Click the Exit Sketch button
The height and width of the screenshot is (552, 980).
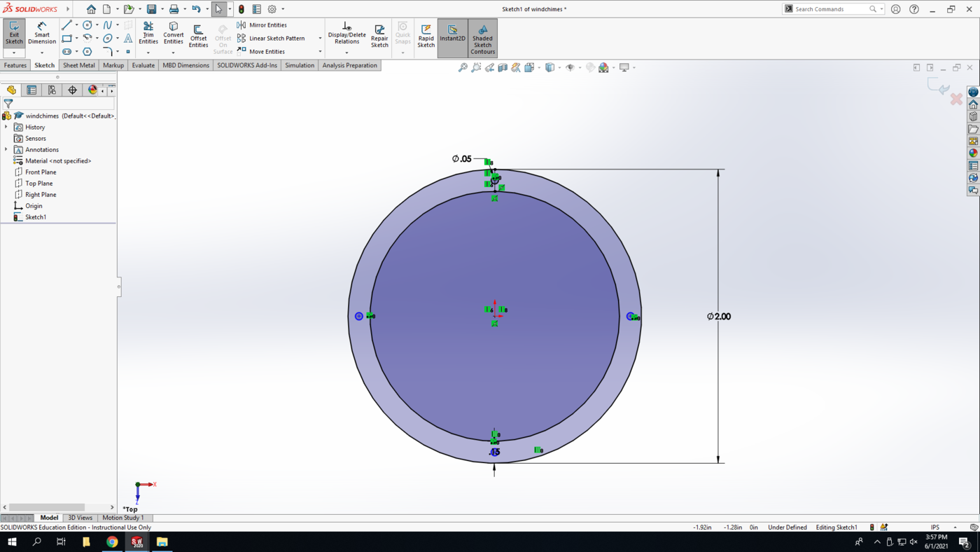click(x=14, y=34)
